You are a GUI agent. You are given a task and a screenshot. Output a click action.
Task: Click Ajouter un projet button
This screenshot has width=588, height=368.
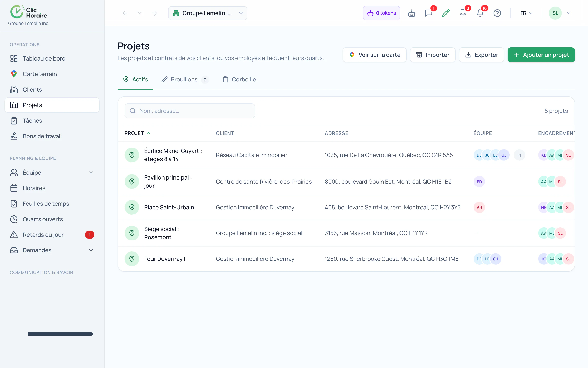coord(541,55)
